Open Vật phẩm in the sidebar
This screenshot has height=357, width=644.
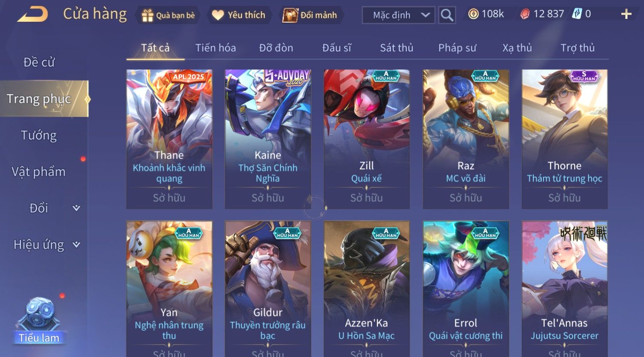[38, 172]
